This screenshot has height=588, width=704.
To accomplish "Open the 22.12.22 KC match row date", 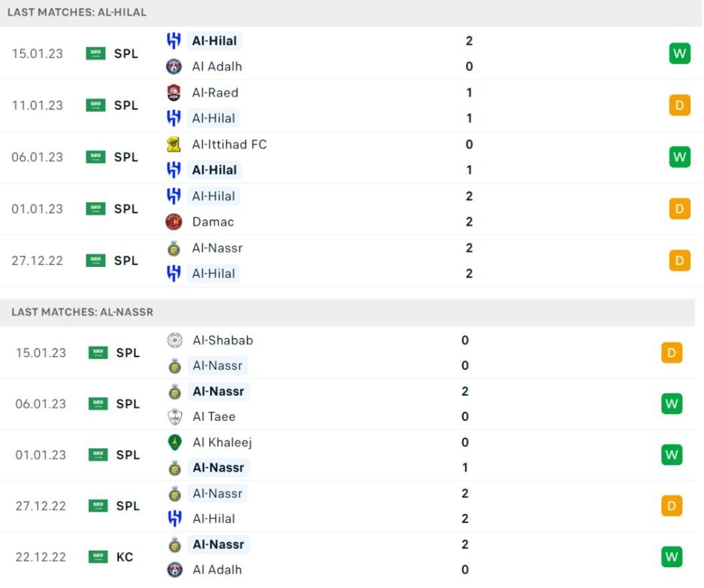I will (41, 557).
